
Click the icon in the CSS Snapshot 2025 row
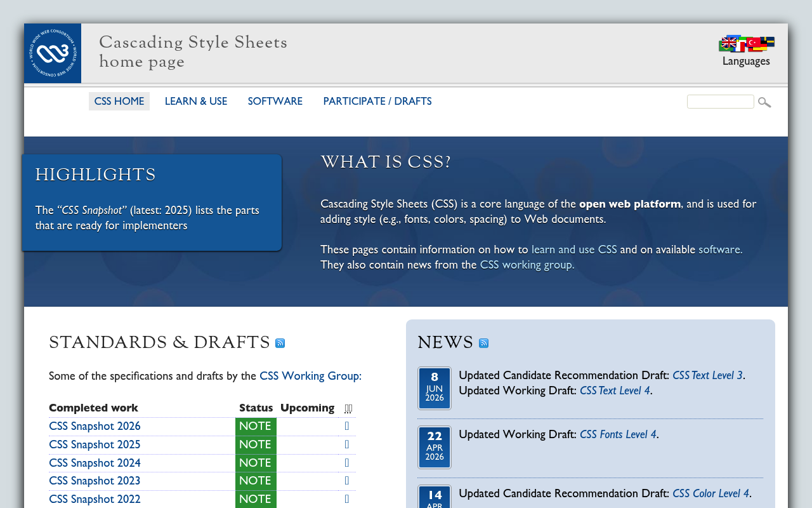347,444
